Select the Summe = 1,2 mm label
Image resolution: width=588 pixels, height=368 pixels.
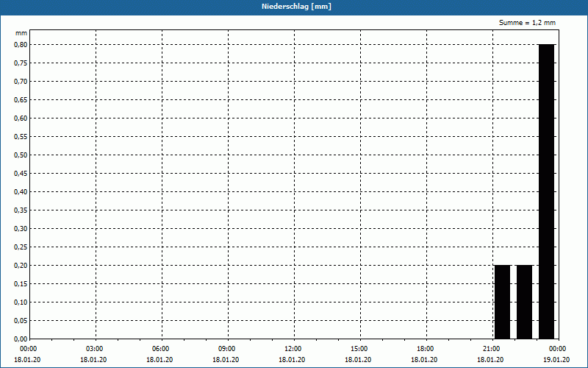(x=527, y=23)
